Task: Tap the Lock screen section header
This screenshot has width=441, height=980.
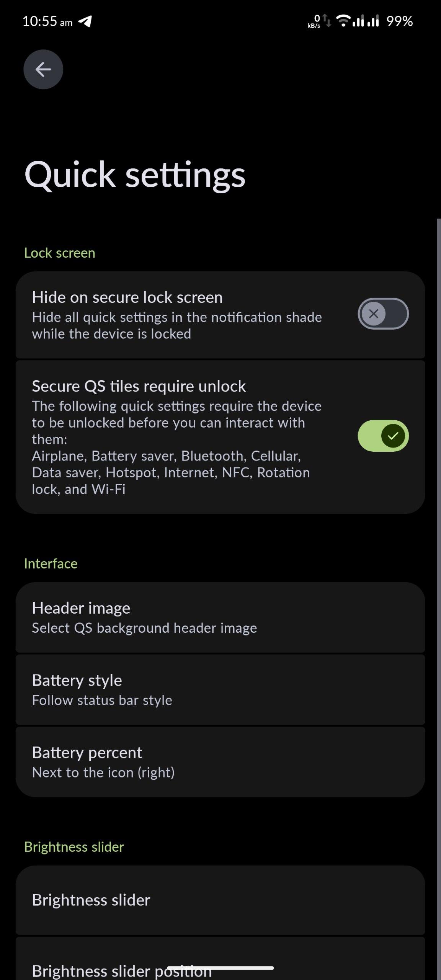Action: [60, 253]
